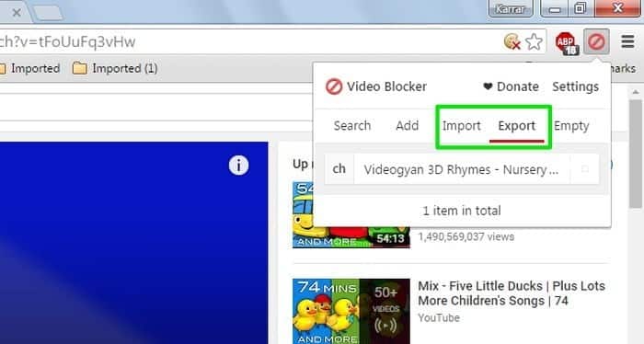Image resolution: width=644 pixels, height=344 pixels.
Task: Click the cookie blocked icon in address bar
Action: [512, 41]
